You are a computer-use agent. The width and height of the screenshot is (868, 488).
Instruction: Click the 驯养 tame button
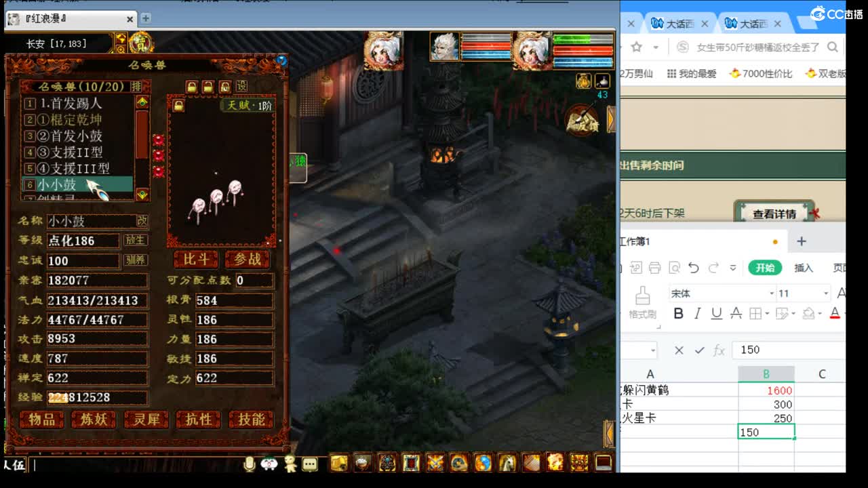(136, 260)
